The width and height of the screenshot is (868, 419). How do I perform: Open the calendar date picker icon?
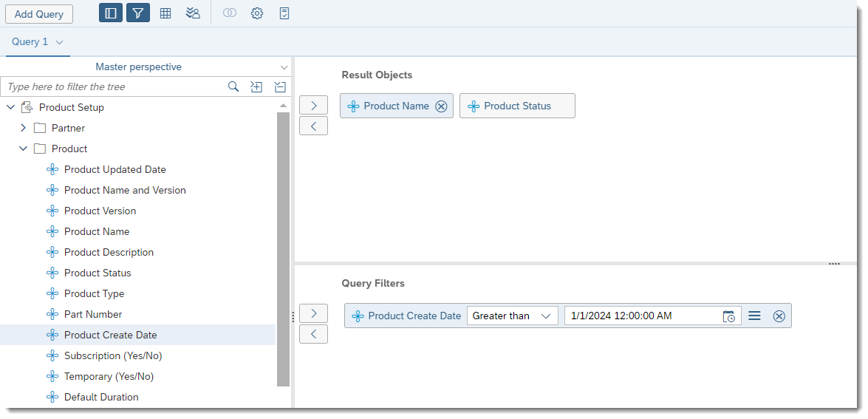tap(728, 316)
